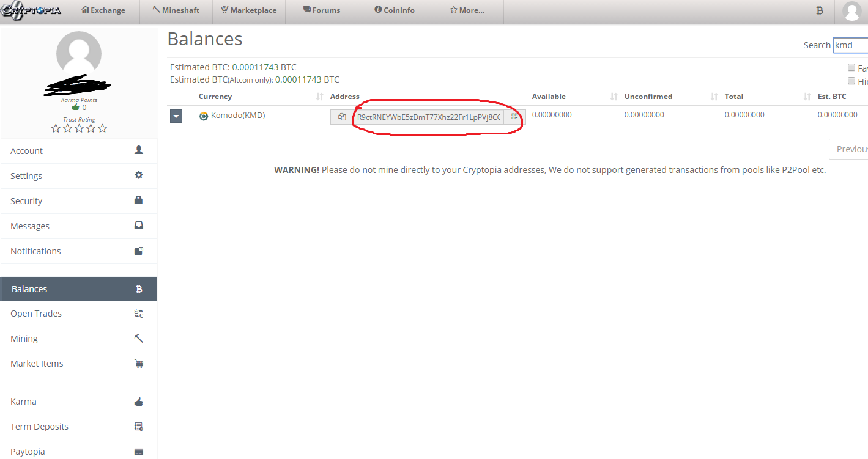Open the Mining sidebar item
This screenshot has height=459, width=868.
coord(79,339)
